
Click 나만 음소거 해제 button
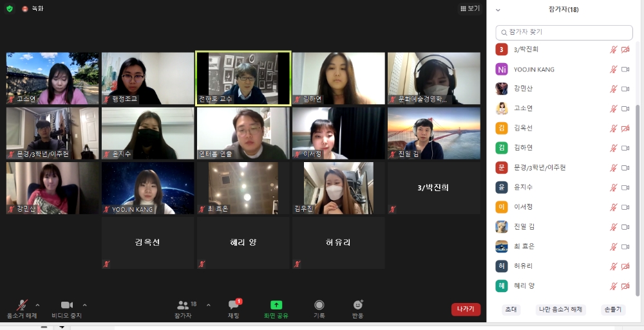point(561,309)
